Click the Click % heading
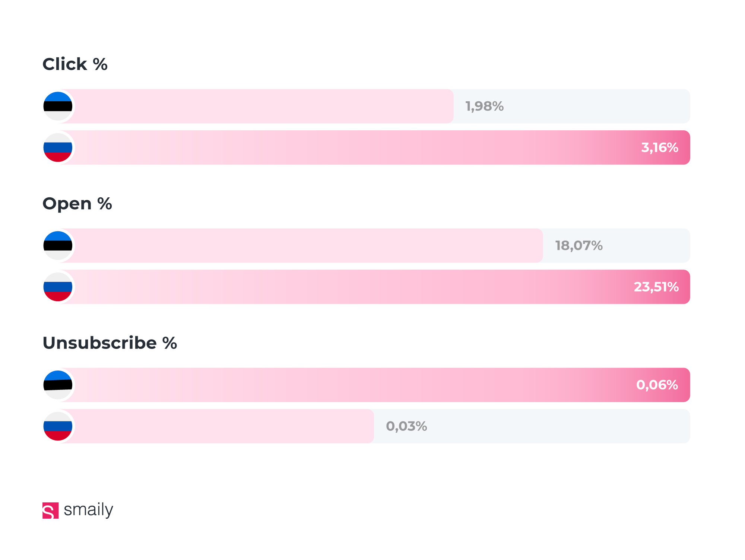Screen dimensions: 745x560 pos(75,64)
